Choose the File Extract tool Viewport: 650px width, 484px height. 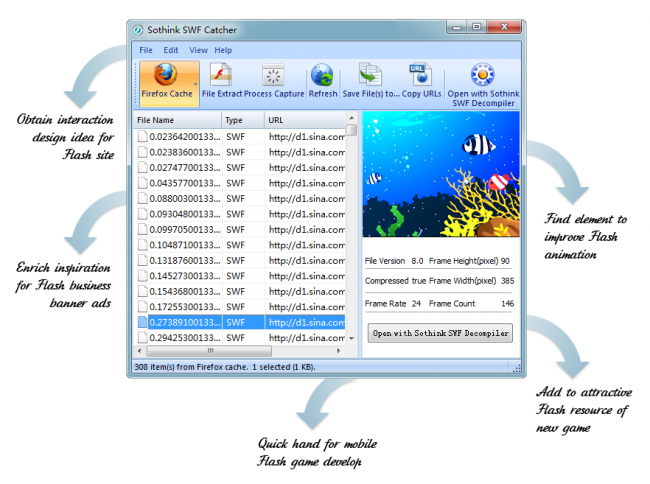pos(221,80)
